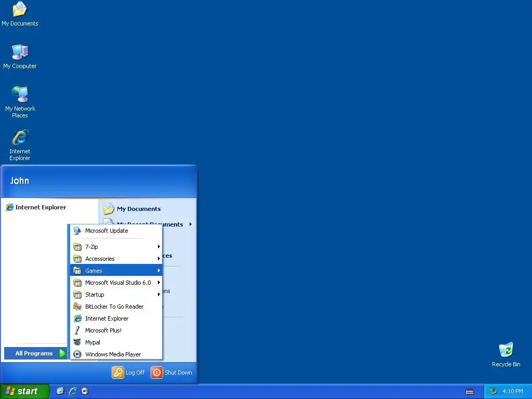
Task: Click the Mypal raccoon icon
Action: click(x=77, y=342)
